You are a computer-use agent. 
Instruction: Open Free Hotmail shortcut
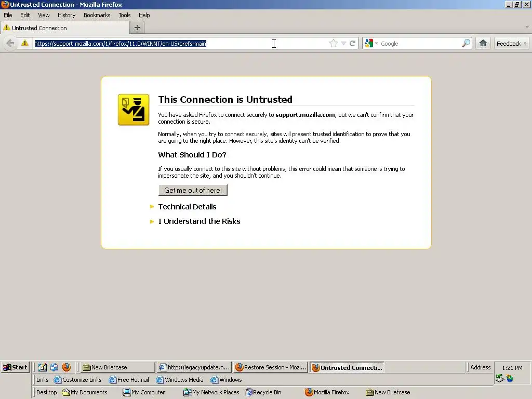[129, 380]
